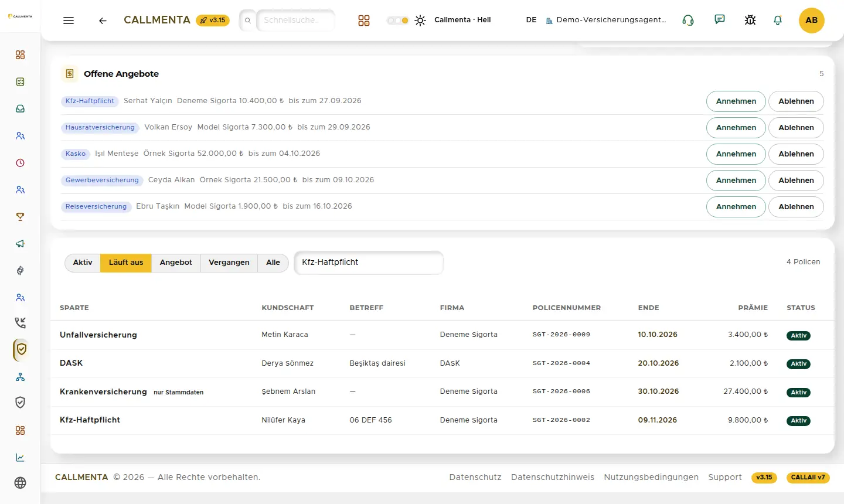Click the Offene Angebote section icon
Image resolution: width=844 pixels, height=504 pixels.
pos(70,74)
